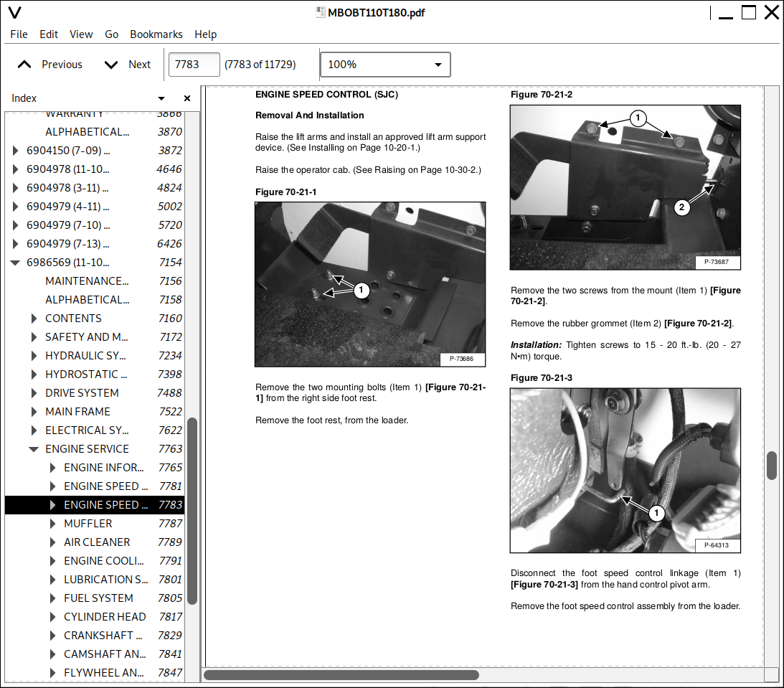The width and height of the screenshot is (784, 688).
Task: Close the Index sidebar panel
Action: pos(187,98)
